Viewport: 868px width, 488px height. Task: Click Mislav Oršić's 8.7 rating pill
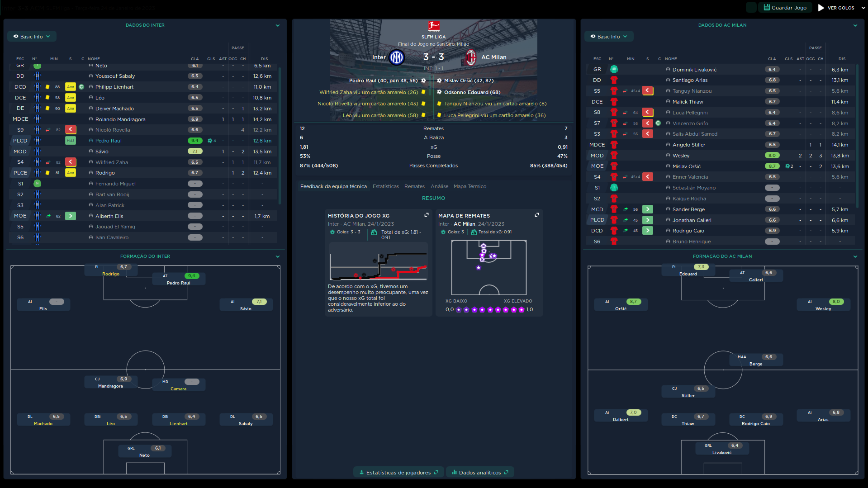(772, 166)
